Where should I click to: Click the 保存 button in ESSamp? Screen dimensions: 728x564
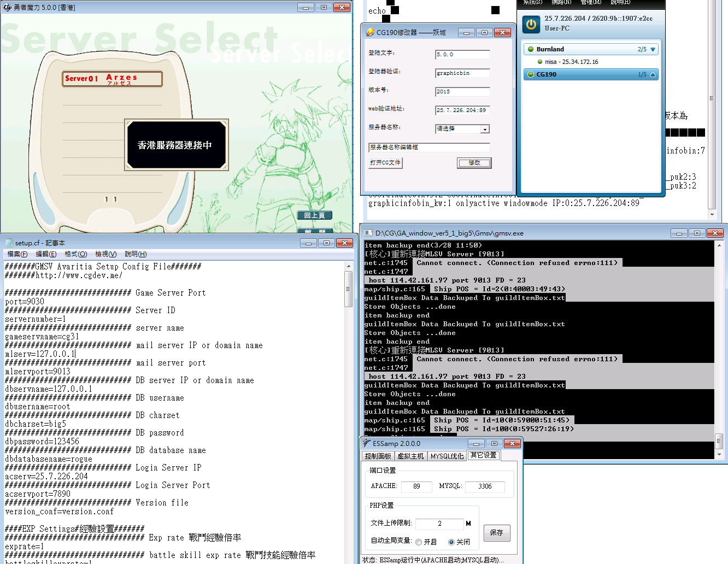[x=497, y=533]
